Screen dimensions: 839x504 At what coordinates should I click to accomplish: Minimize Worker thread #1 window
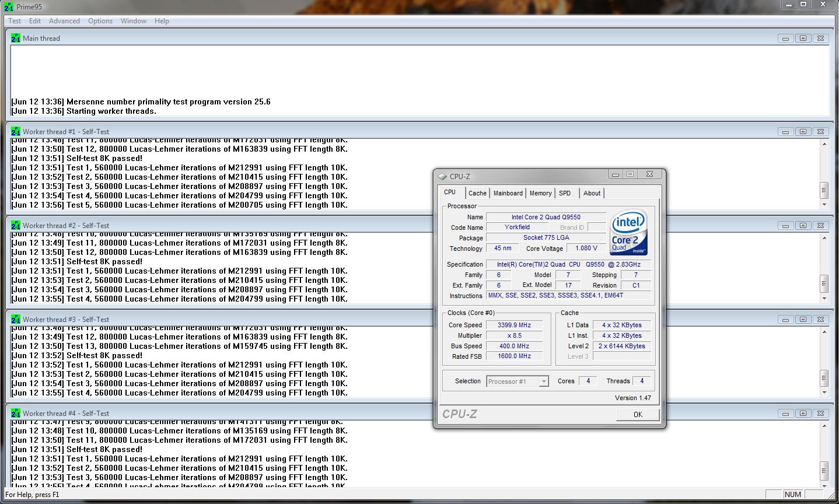click(x=785, y=132)
